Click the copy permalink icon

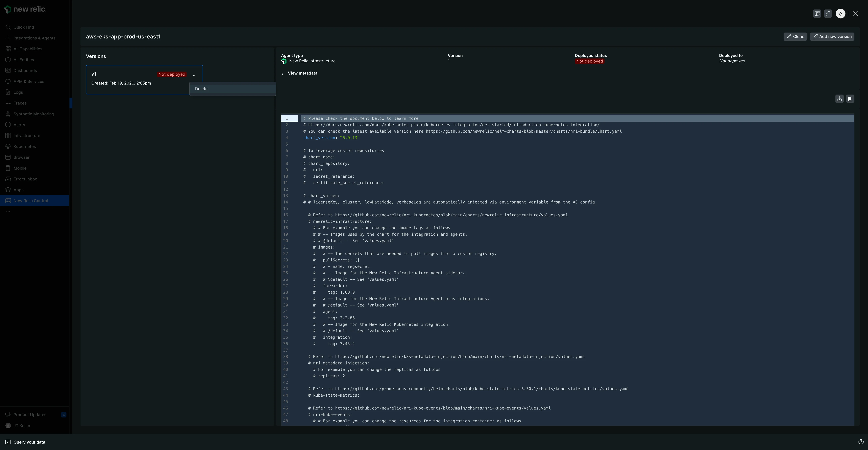pyautogui.click(x=827, y=14)
